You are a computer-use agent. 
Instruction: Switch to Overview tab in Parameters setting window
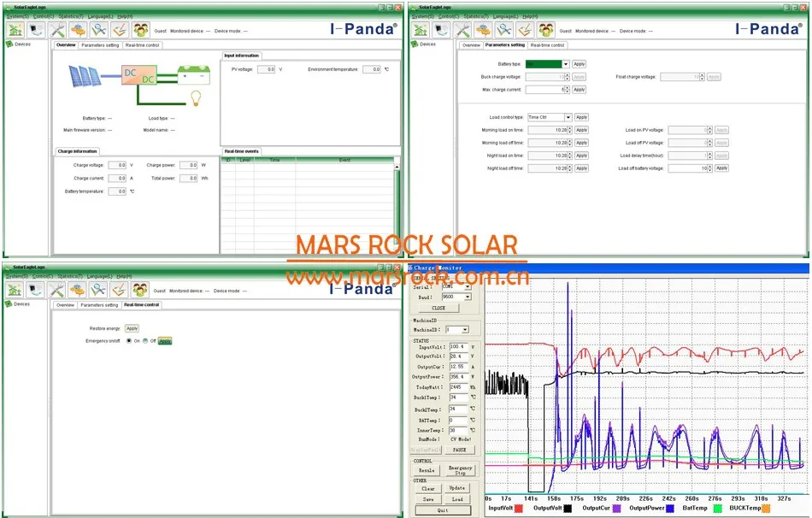(471, 45)
